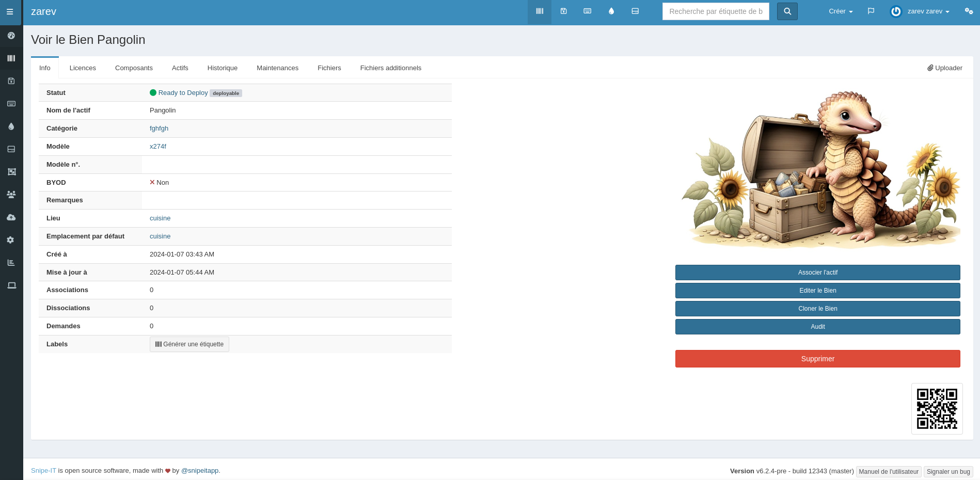This screenshot has width=980, height=480.
Task: Open the Maintenances tab
Action: pos(277,68)
